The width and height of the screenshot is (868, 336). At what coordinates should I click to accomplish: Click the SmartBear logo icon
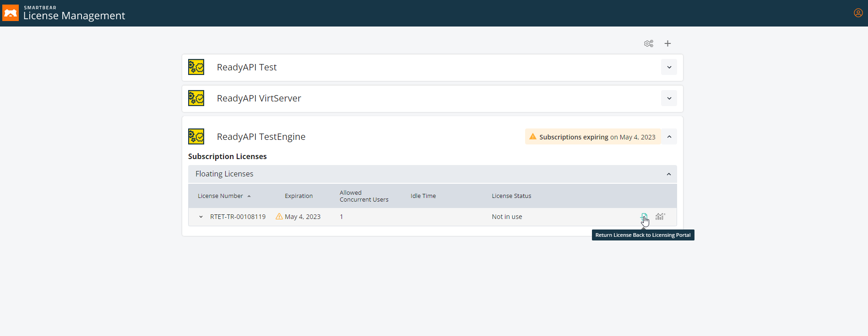pos(11,13)
